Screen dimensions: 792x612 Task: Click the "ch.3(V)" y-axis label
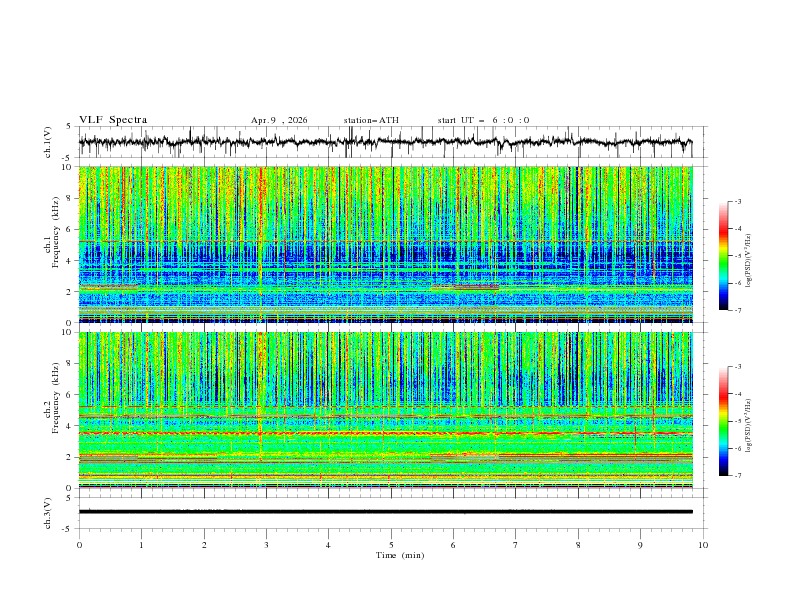(x=48, y=514)
